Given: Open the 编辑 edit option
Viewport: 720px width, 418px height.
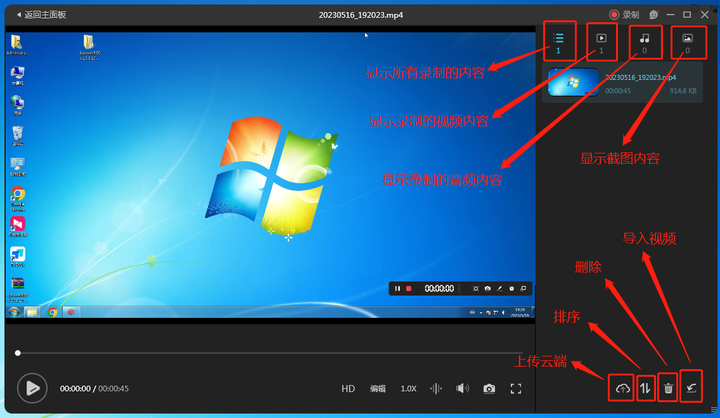Looking at the screenshot, I should (377, 389).
